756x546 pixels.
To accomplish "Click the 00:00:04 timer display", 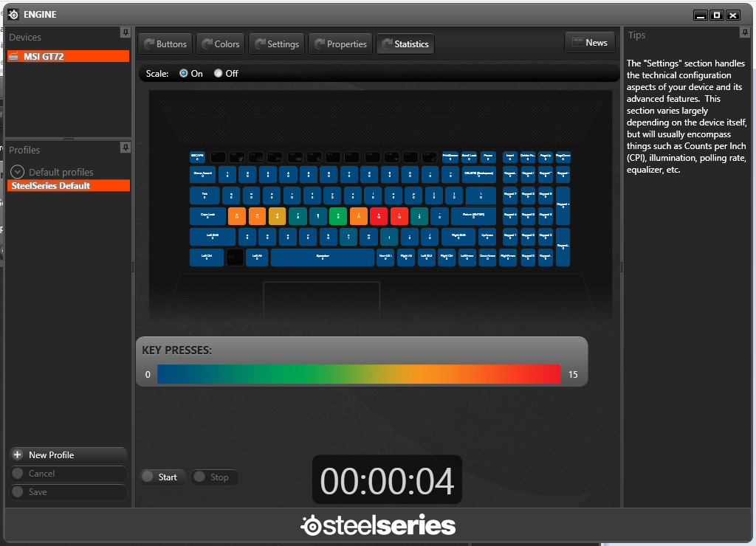I will tap(387, 480).
